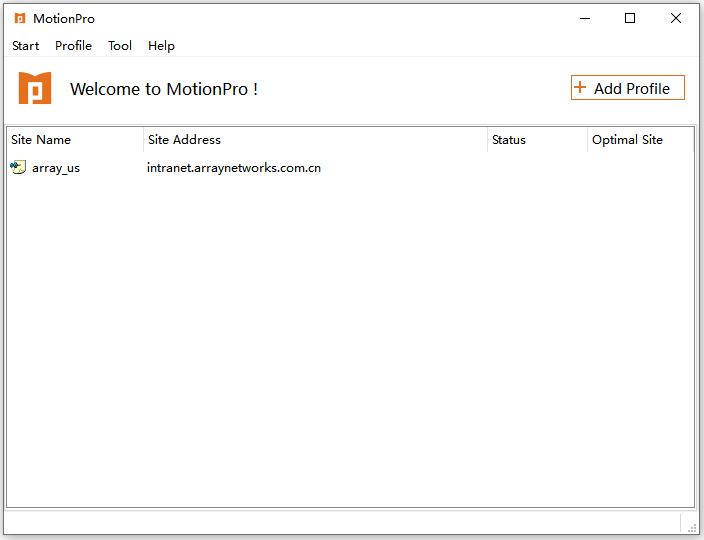The width and height of the screenshot is (704, 540).
Task: Click the MotionPro title bar app icon
Action: pyautogui.click(x=20, y=18)
